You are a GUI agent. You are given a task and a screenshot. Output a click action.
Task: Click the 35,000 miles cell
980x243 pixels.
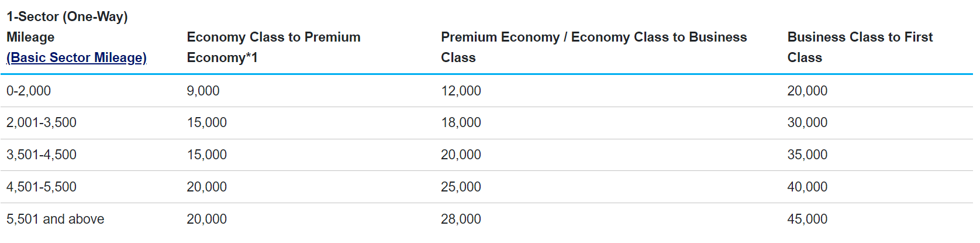807,155
